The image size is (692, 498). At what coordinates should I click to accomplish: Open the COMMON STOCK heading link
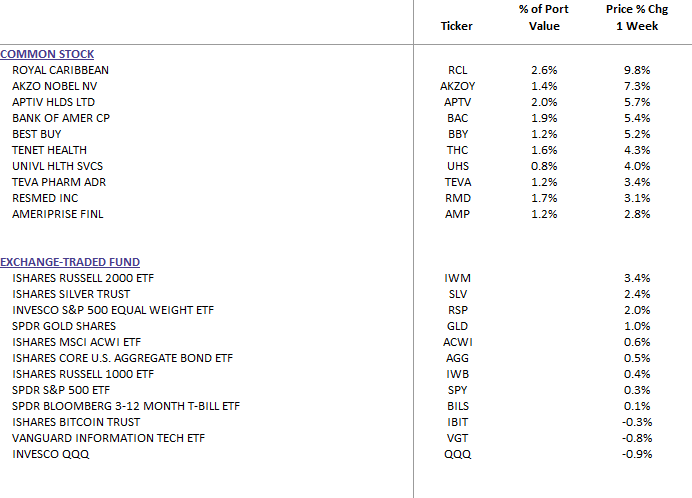point(47,54)
